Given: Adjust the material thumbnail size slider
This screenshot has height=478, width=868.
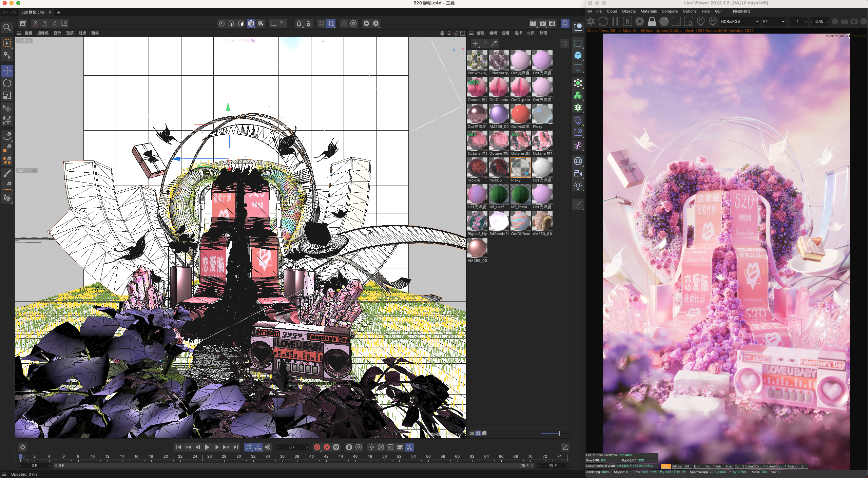Looking at the screenshot, I should (559, 433).
